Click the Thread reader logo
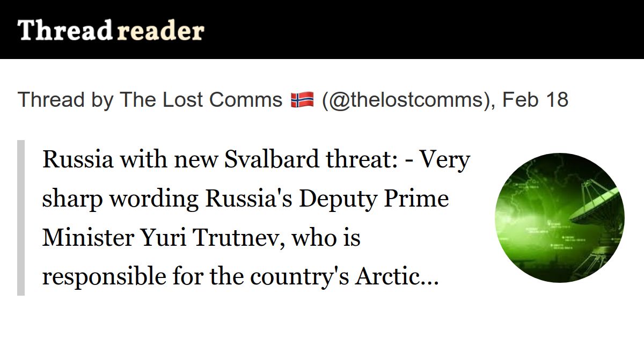Screen dimensions: 644x337 pos(111,31)
